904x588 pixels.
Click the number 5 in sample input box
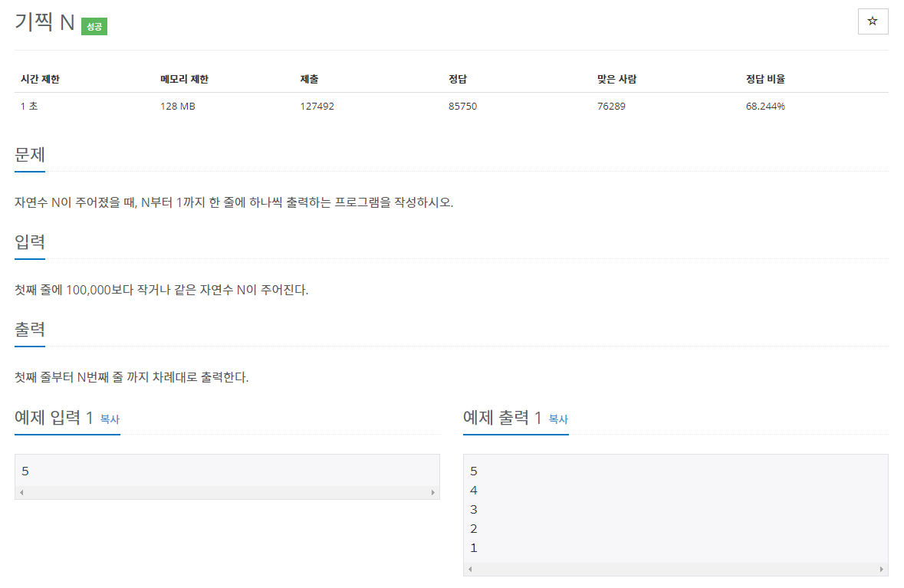tap(25, 471)
